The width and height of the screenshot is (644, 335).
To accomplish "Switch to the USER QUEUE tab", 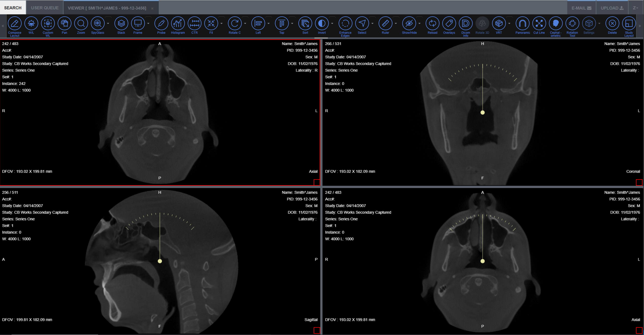I will [45, 8].
